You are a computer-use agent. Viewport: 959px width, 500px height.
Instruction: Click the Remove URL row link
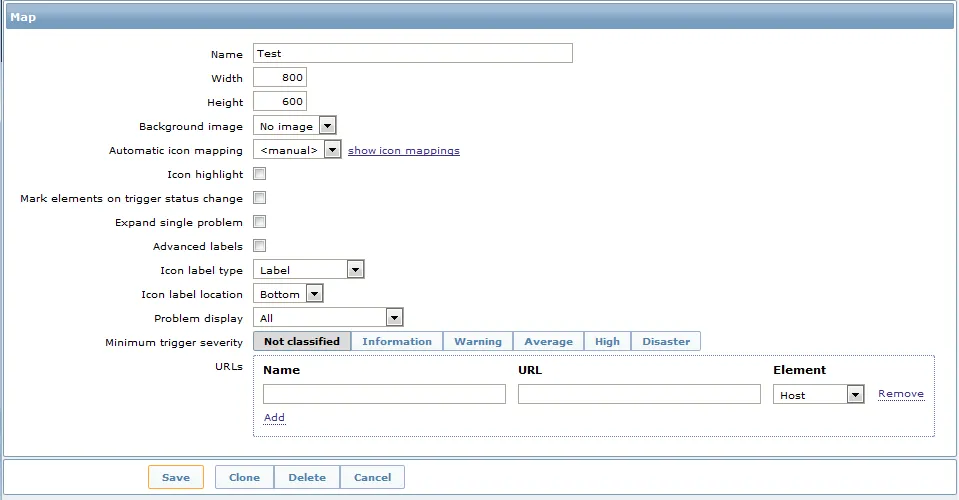click(901, 394)
